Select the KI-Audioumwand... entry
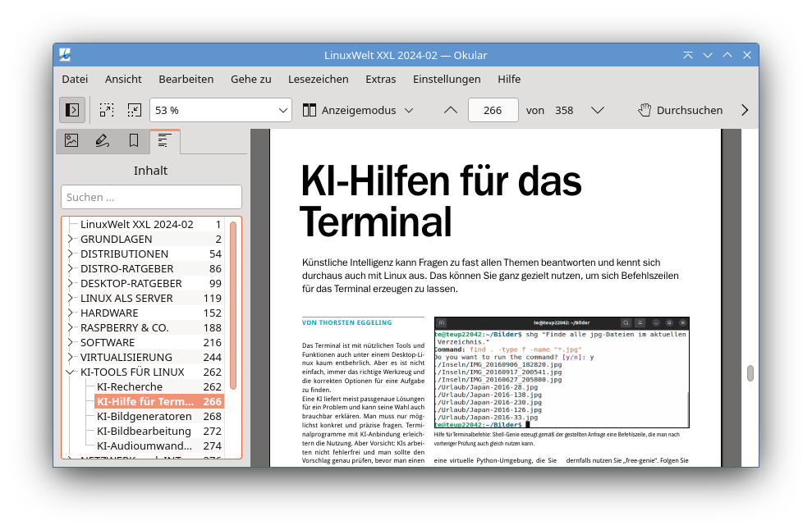 159,446
